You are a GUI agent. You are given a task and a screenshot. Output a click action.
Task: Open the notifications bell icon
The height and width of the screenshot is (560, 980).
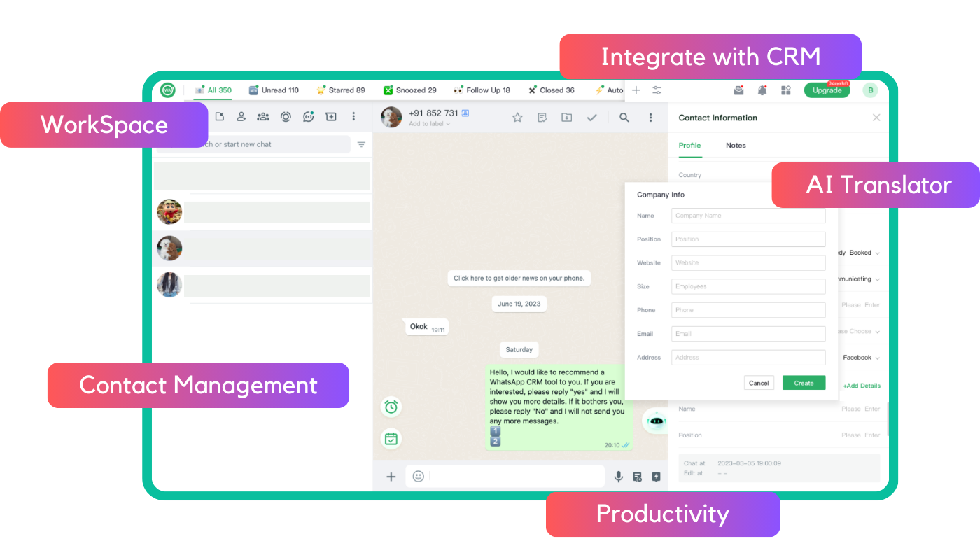click(x=762, y=90)
